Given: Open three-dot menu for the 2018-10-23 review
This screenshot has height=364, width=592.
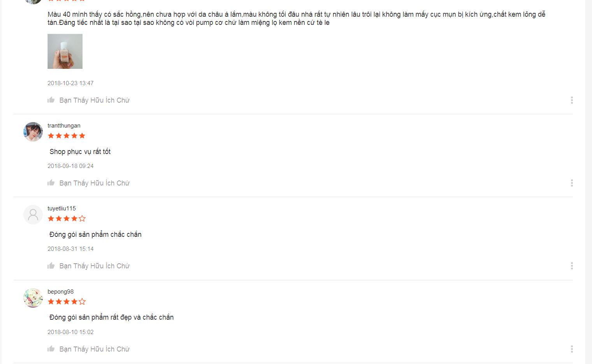Looking at the screenshot, I should pyautogui.click(x=572, y=100).
